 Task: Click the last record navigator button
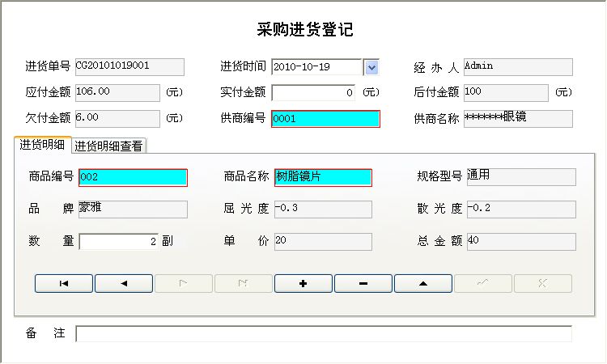click(x=244, y=284)
